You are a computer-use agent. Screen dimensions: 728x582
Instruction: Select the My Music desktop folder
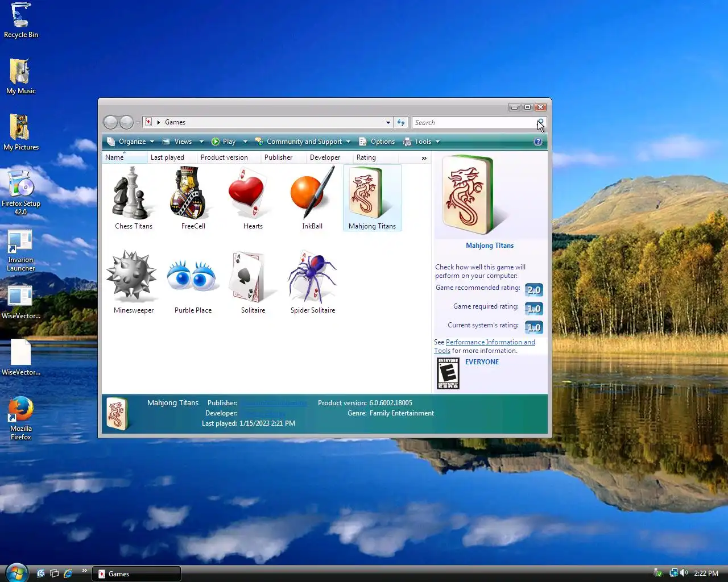click(x=21, y=76)
